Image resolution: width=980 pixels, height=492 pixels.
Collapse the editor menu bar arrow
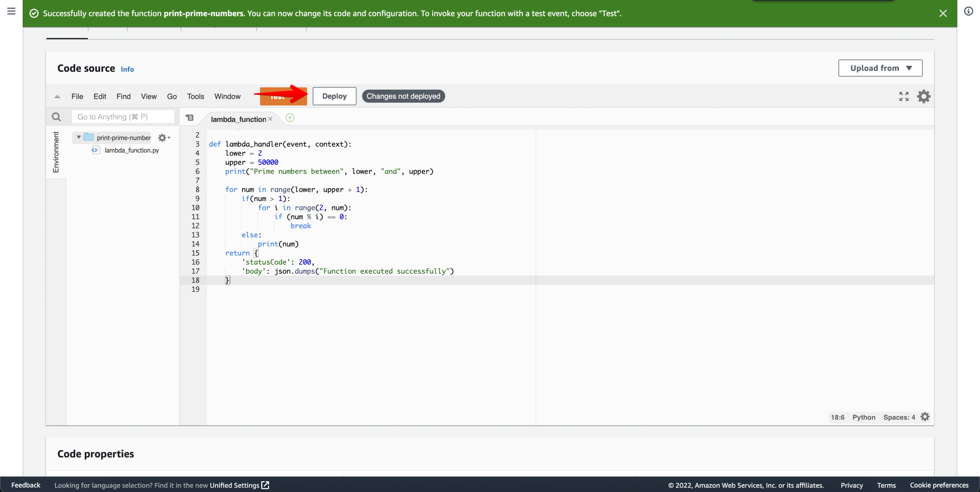tap(57, 96)
